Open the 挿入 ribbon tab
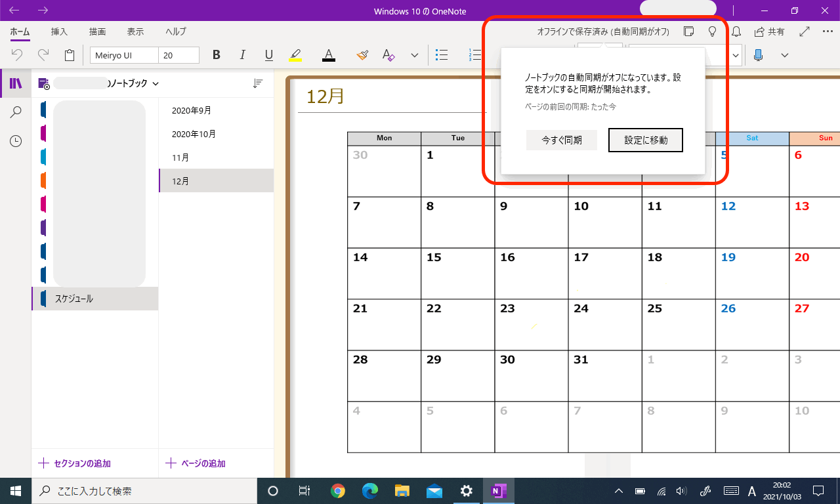 coord(59,31)
